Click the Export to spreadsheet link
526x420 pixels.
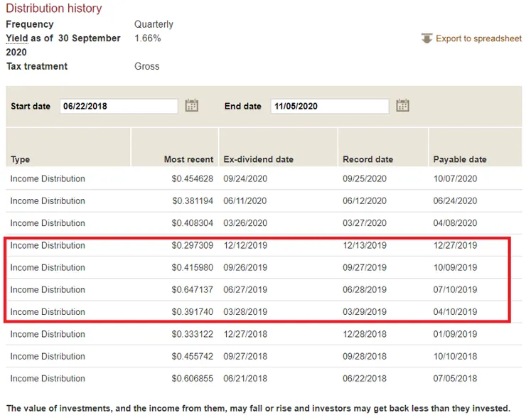[478, 38]
